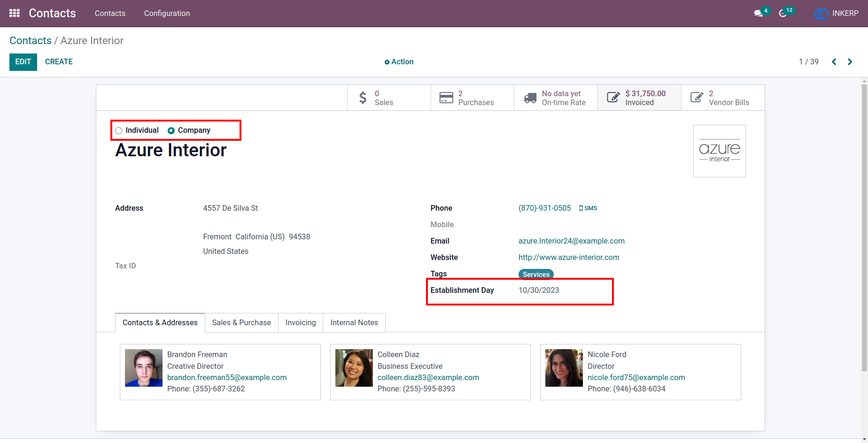Select the Company radio button
Viewport: 868px width, 443px height.
[171, 130]
